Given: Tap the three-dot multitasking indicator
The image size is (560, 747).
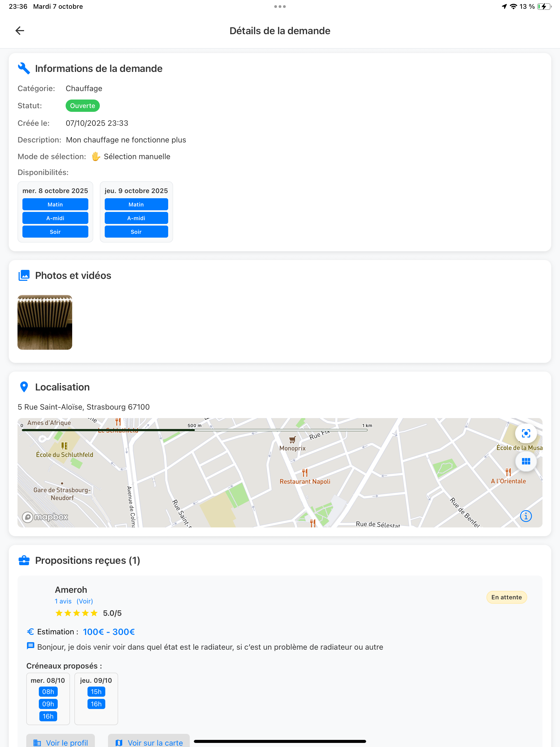Looking at the screenshot, I should click(x=280, y=6).
